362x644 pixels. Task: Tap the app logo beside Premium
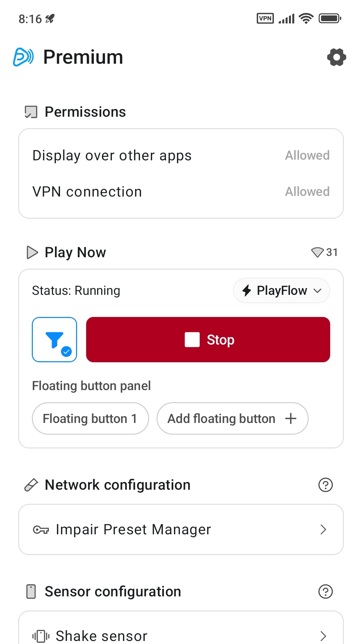[23, 57]
